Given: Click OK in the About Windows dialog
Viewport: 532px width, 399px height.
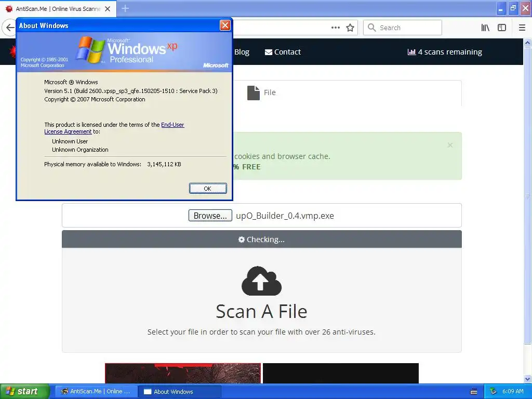Looking at the screenshot, I should tap(208, 188).
